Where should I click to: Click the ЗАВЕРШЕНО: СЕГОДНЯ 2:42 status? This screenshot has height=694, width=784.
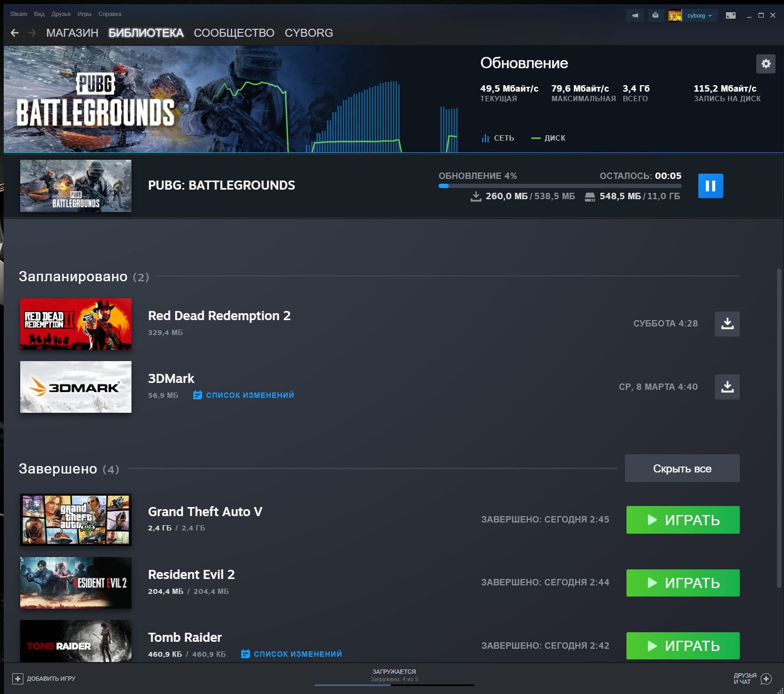tap(545, 646)
